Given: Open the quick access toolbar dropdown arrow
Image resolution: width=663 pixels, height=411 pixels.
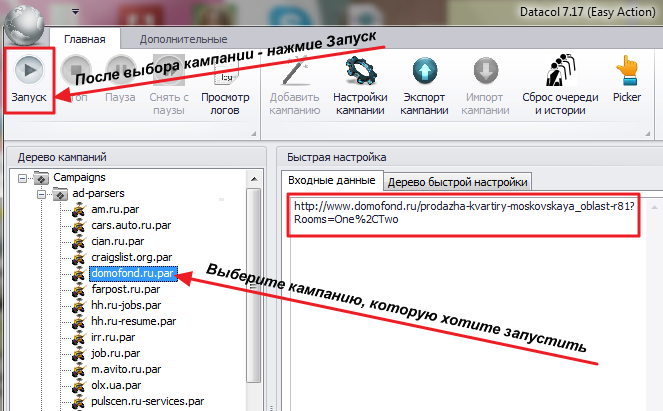Looking at the screenshot, I should coord(75,11).
